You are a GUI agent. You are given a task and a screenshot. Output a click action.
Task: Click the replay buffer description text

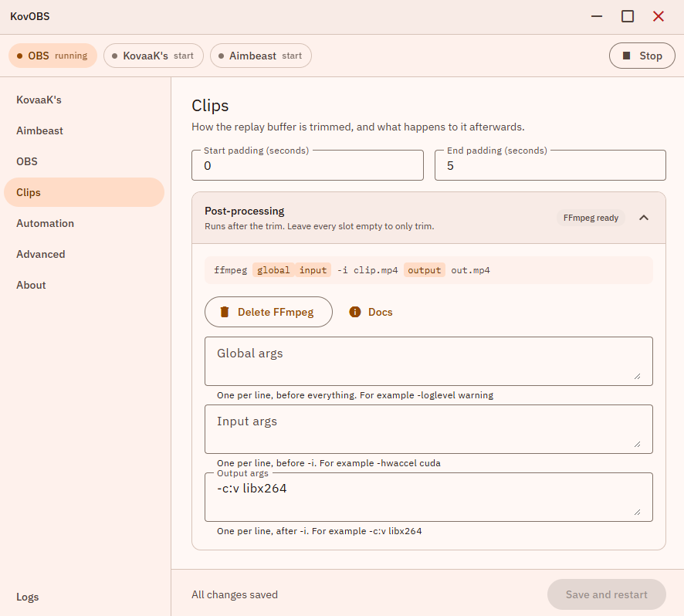click(358, 127)
